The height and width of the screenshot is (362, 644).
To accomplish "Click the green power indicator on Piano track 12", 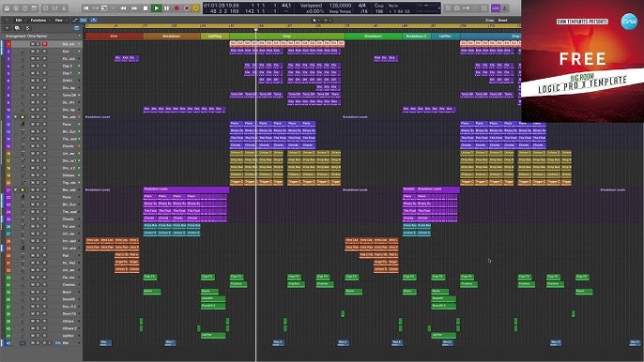I will coord(79,124).
